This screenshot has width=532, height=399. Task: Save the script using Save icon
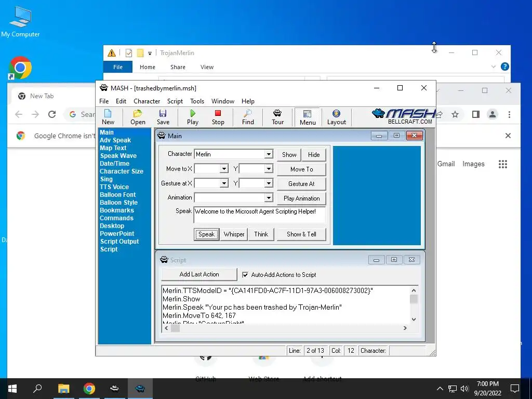pos(163,117)
